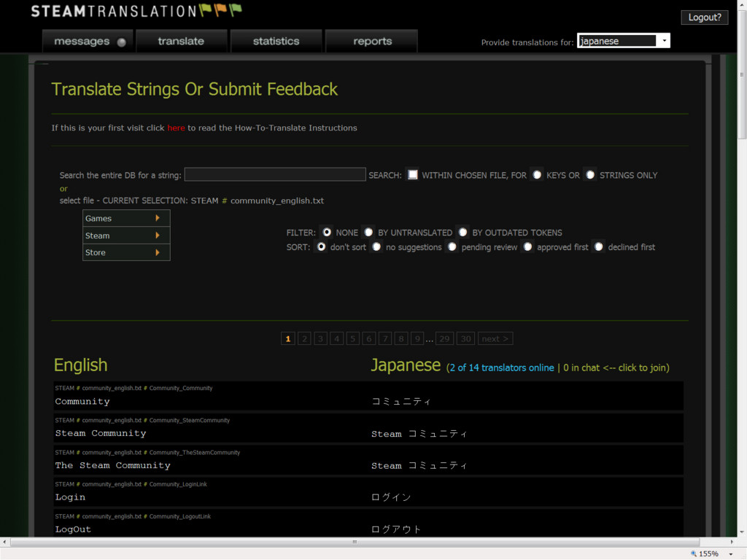Select the STRINGS ONLY radio button

[x=590, y=175]
